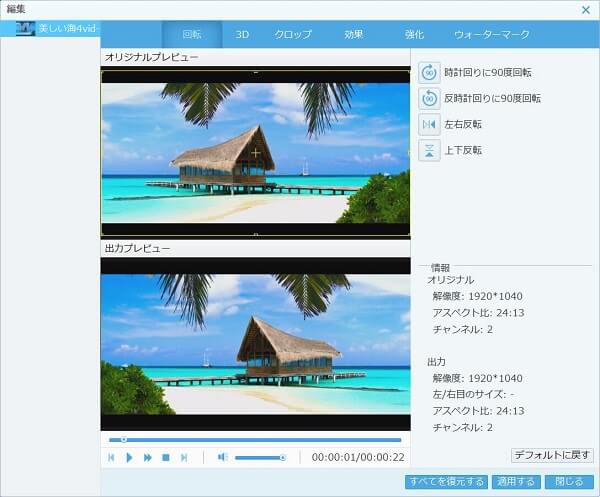Click the vertical flip (上下反転) icon
This screenshot has height=497, width=600.
click(x=429, y=150)
